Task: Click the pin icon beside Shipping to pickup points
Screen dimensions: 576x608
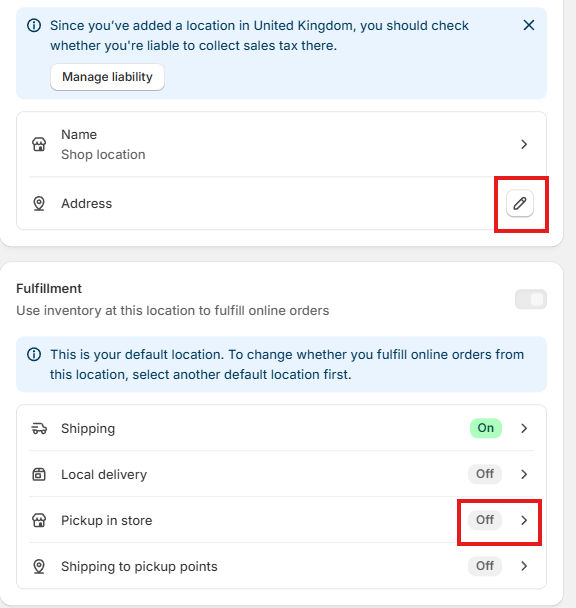Action: (39, 566)
